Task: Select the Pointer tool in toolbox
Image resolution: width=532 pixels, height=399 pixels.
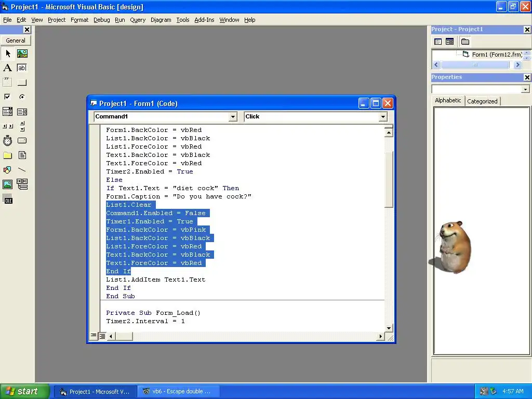Action: click(8, 54)
